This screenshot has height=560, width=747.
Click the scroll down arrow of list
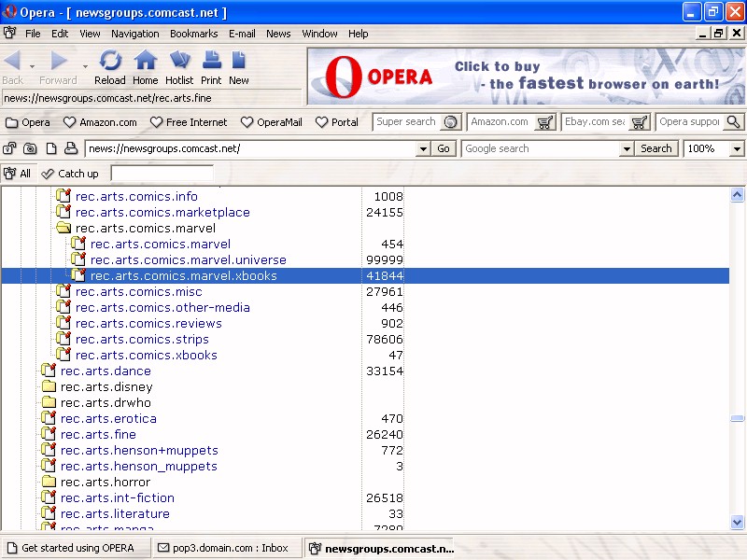(x=737, y=523)
